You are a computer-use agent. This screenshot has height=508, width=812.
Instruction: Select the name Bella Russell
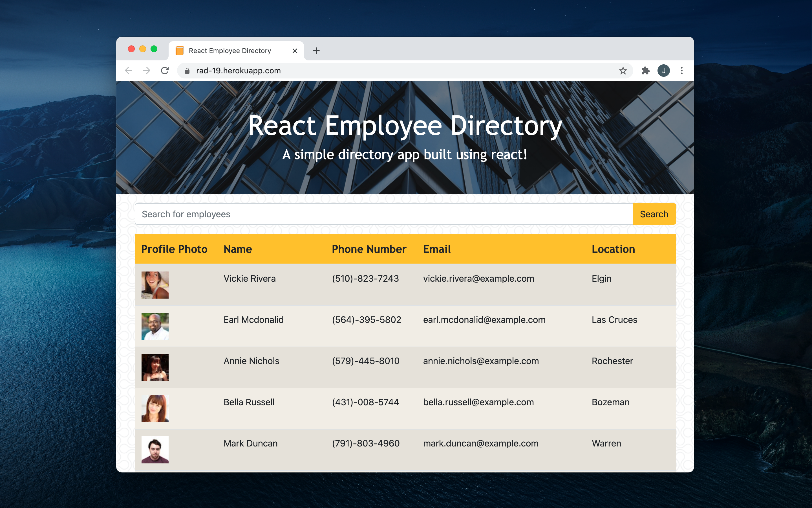tap(249, 402)
